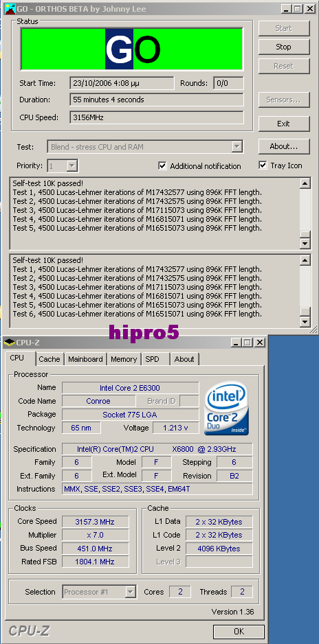
Task: Click the Code Name value Conroe
Action: point(98,401)
